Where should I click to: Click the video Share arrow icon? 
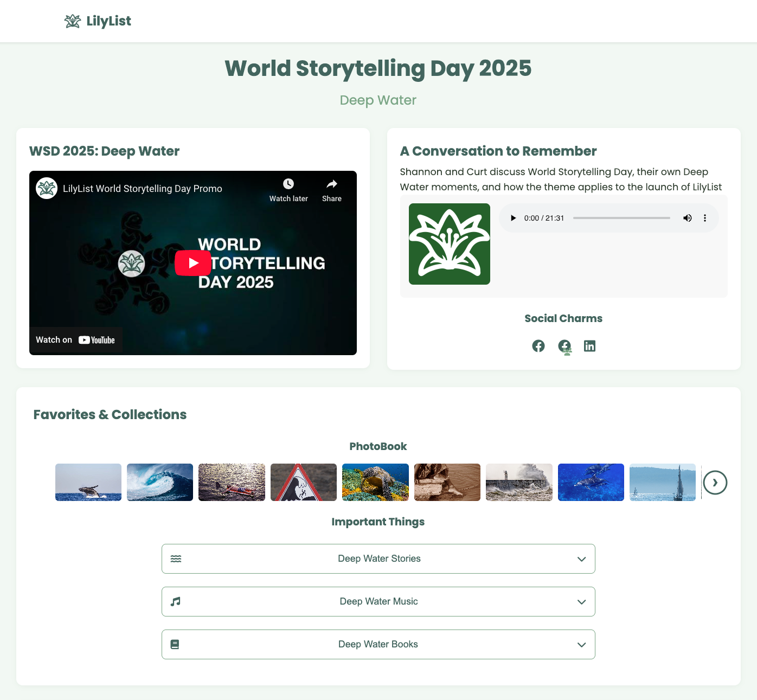coord(331,184)
